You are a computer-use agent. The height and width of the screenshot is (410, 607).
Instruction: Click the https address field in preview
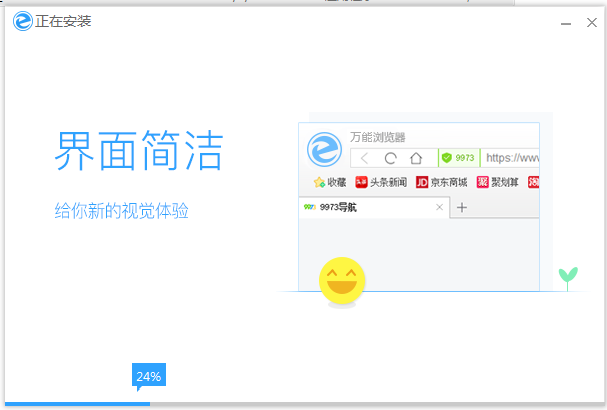pos(510,158)
